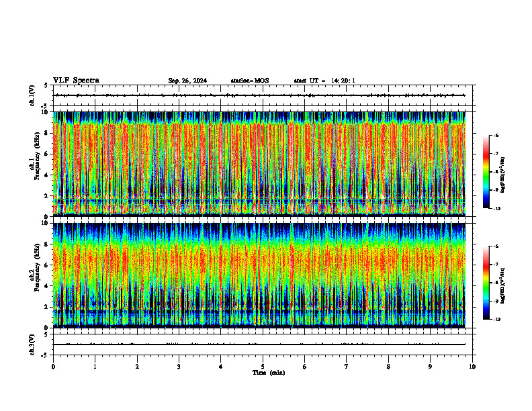Click the ch.2 Frequency (kHz) axis label
532x411 pixels.
click(x=36, y=267)
